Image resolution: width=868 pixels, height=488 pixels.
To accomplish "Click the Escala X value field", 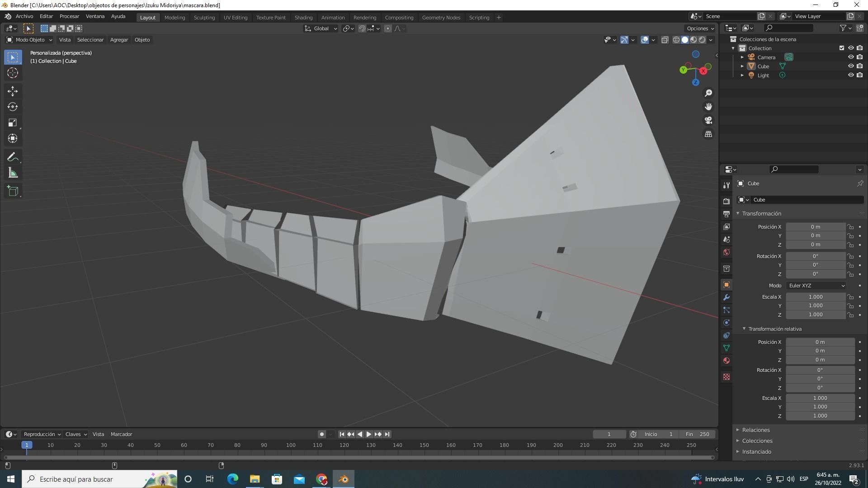I will point(815,297).
